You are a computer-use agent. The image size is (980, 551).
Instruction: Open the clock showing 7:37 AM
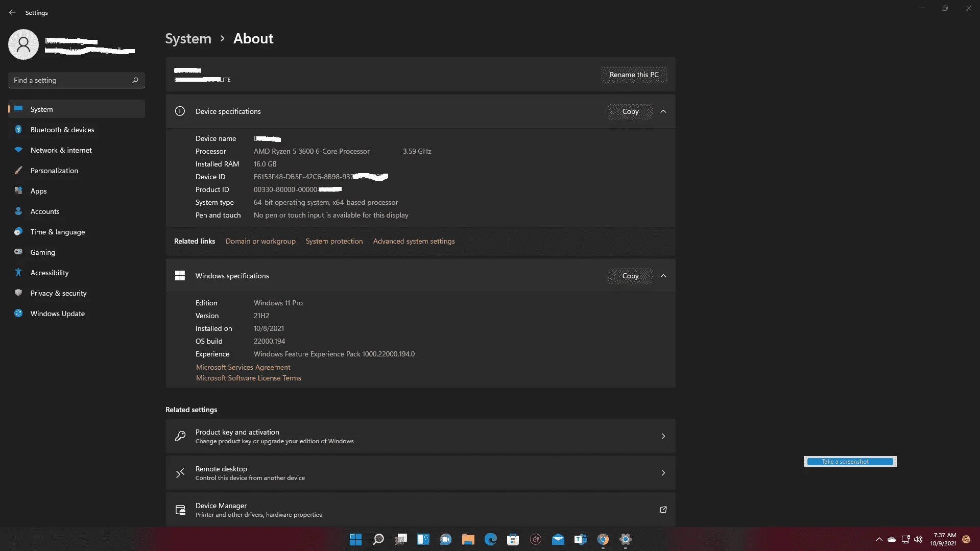pos(943,539)
